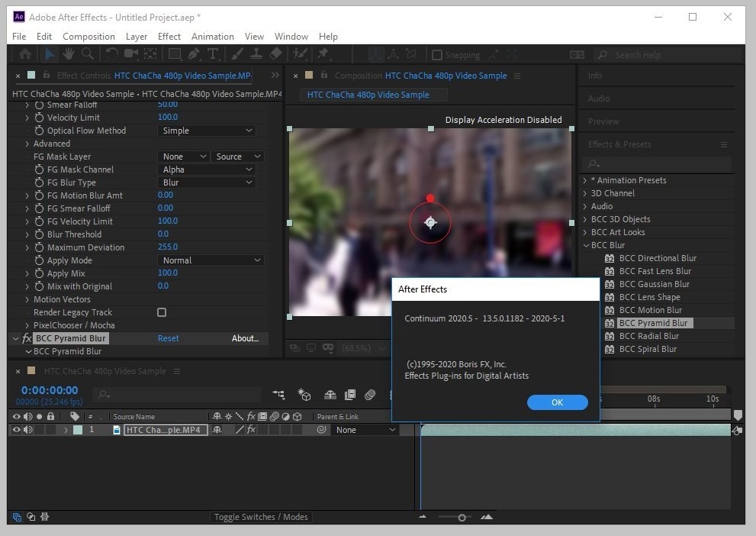Select the Roto Brush tool
Viewport: 756px width, 536px height.
301,54
